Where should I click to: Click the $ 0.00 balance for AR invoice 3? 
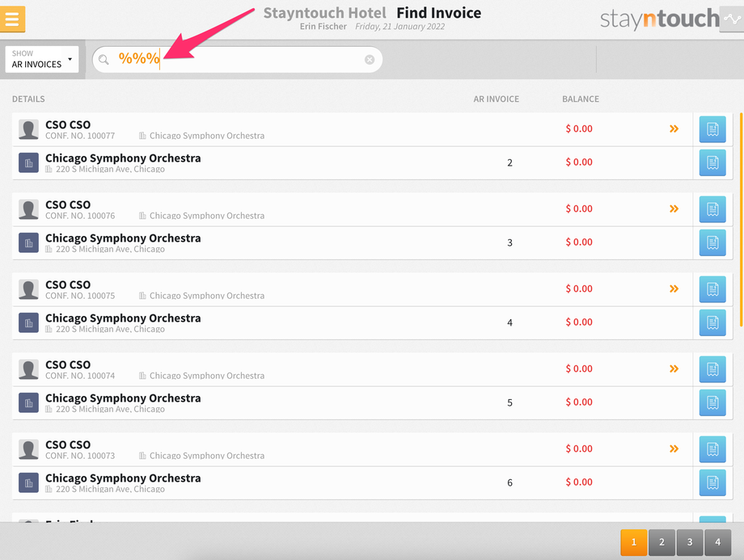tap(579, 242)
